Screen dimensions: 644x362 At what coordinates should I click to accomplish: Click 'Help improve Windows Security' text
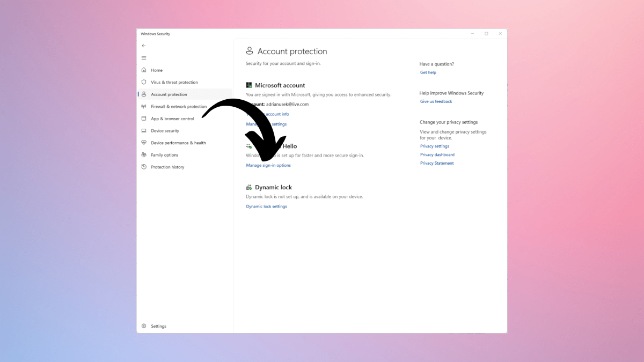click(x=451, y=93)
